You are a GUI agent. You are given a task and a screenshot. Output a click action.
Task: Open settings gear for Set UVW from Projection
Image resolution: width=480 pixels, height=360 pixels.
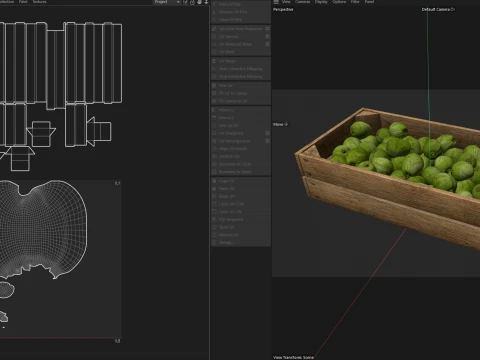(x=267, y=29)
